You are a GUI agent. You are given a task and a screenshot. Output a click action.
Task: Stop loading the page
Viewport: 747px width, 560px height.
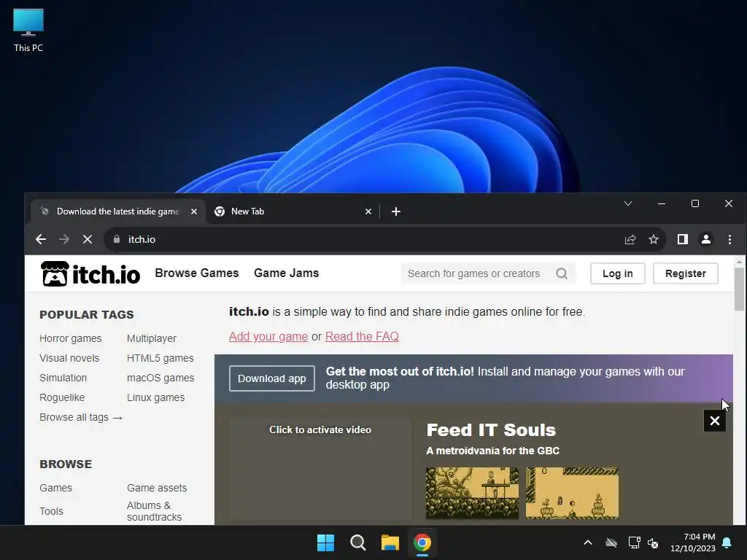[x=88, y=239]
